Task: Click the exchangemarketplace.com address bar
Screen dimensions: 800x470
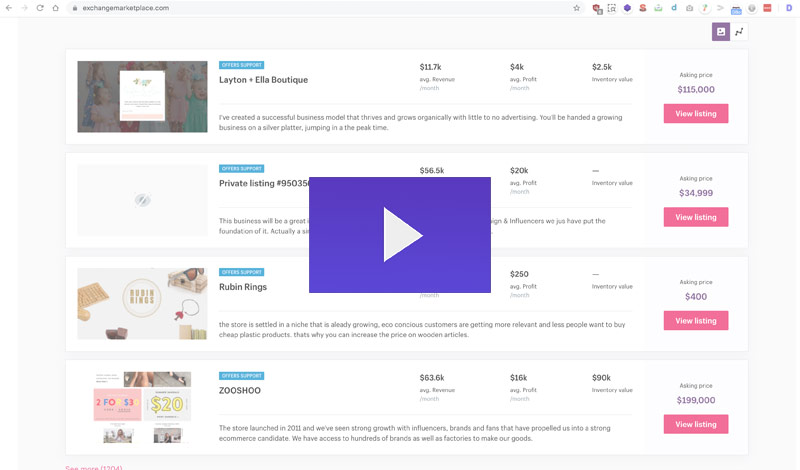Action: pos(324,8)
